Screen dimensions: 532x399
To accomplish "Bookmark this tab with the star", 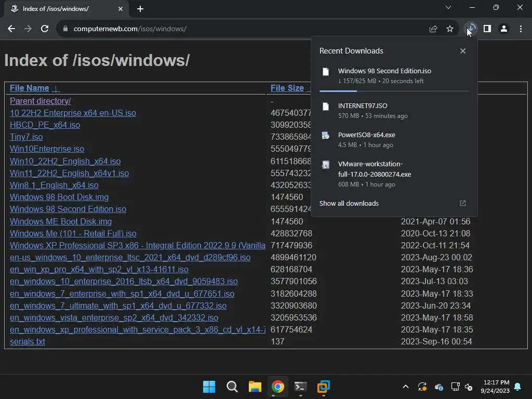I will [449, 29].
